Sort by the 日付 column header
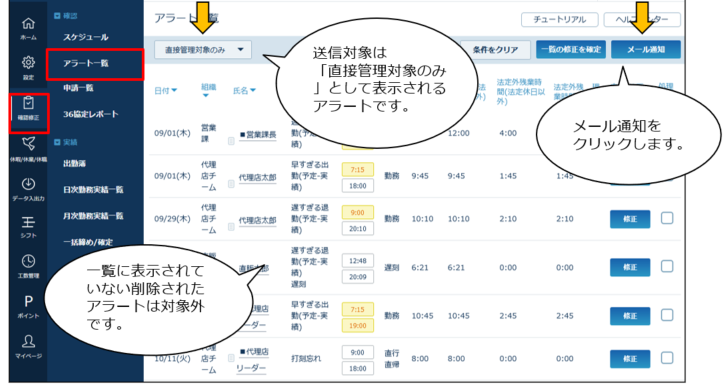The width and height of the screenshot is (727, 388). (166, 90)
